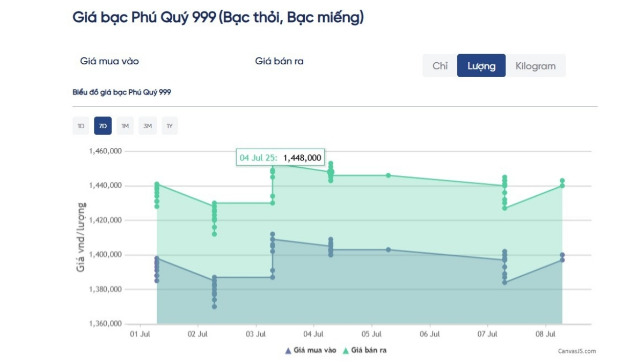Show the 3M chart range
The image size is (644, 362).
click(x=148, y=126)
